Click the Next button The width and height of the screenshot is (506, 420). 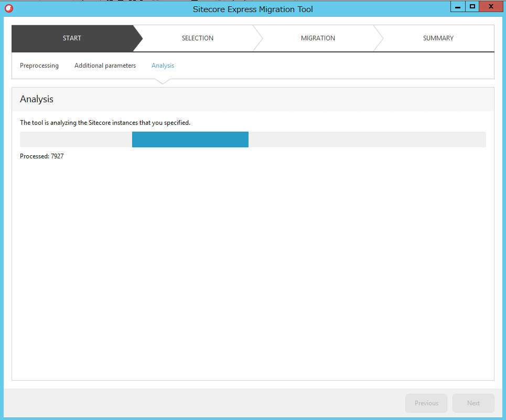[473, 403]
